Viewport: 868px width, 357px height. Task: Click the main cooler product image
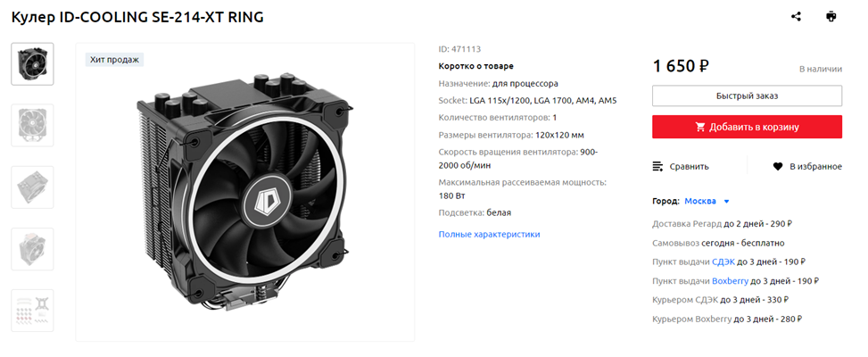pos(244,192)
